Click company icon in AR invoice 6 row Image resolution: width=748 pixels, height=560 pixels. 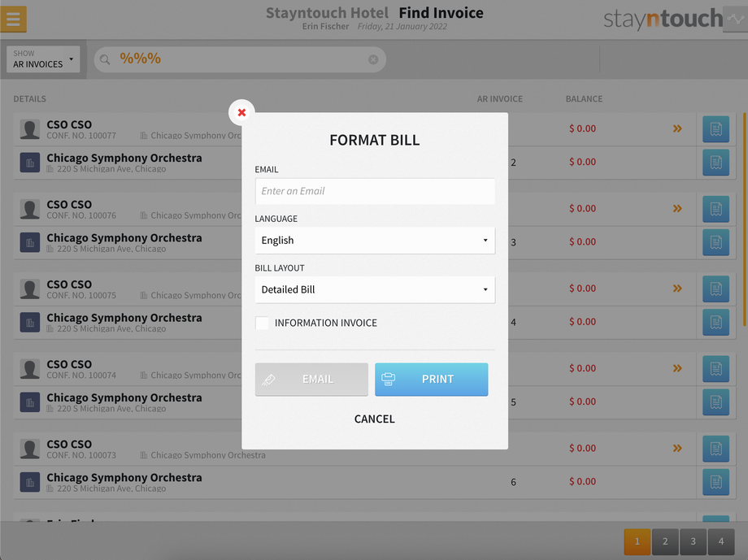[x=29, y=482]
